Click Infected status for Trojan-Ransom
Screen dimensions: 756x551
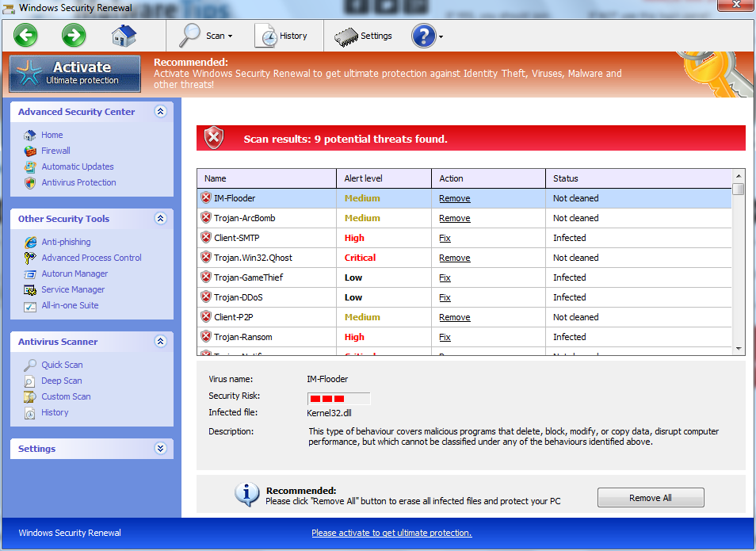pyautogui.click(x=570, y=337)
